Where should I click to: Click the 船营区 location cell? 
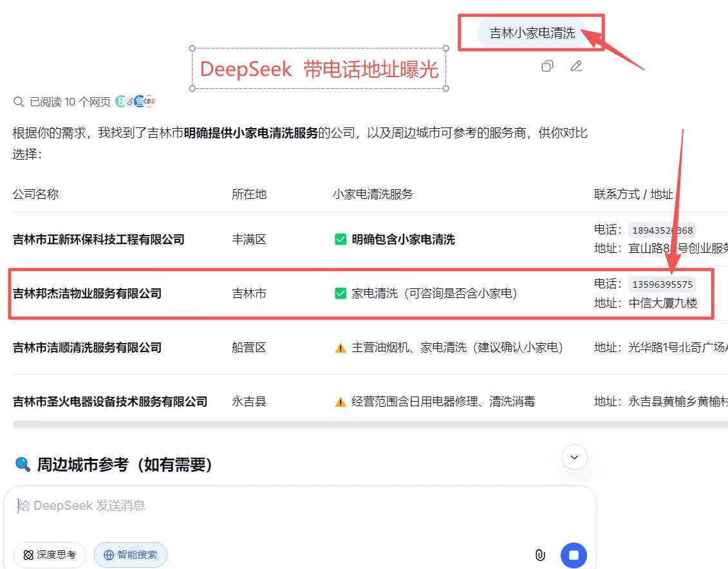249,347
